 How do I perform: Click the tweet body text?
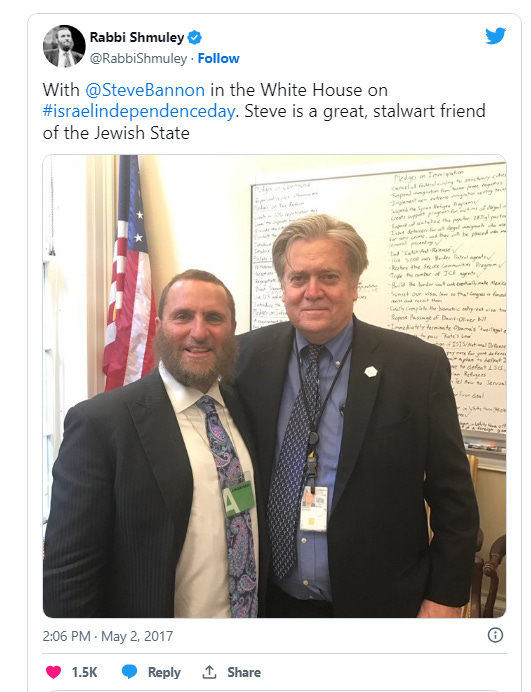click(x=264, y=111)
